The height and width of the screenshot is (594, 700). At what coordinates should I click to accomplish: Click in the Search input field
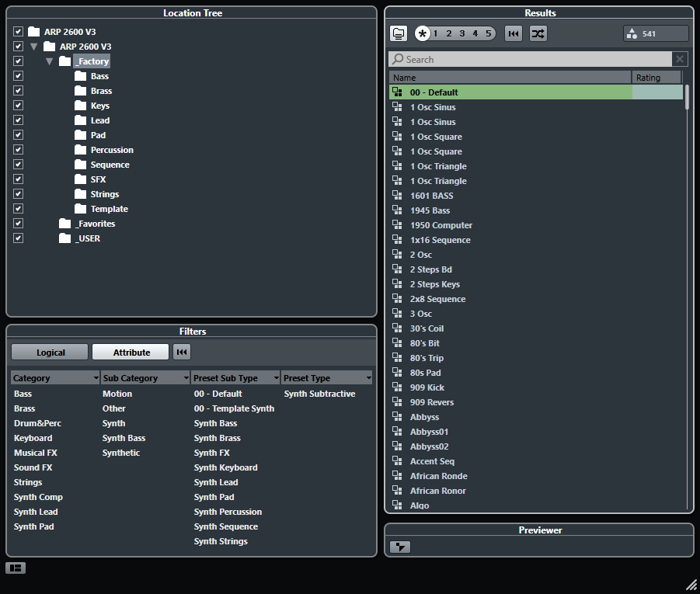coord(531,59)
